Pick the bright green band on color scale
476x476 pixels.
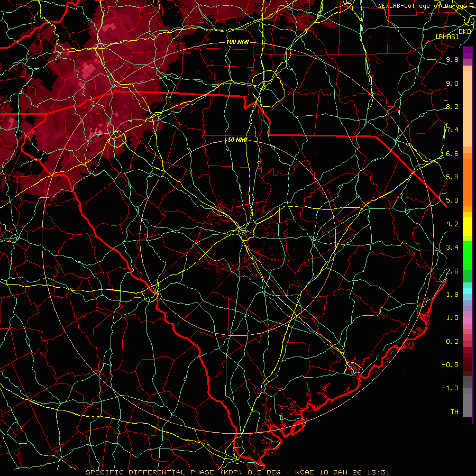click(x=467, y=255)
